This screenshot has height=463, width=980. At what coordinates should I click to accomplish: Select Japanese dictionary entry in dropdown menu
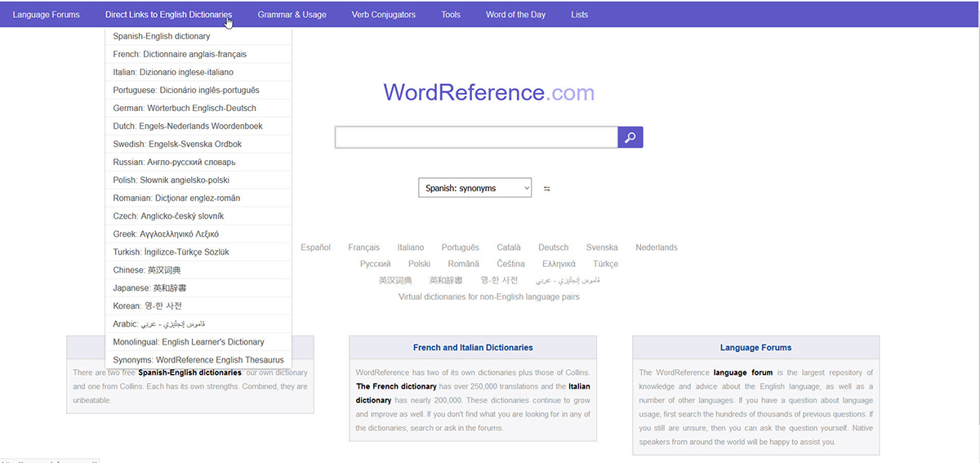198,287
